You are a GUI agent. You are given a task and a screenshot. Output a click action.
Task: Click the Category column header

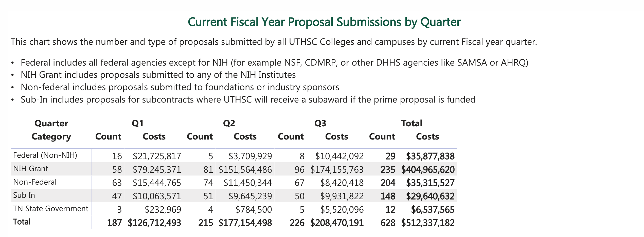pos(51,137)
